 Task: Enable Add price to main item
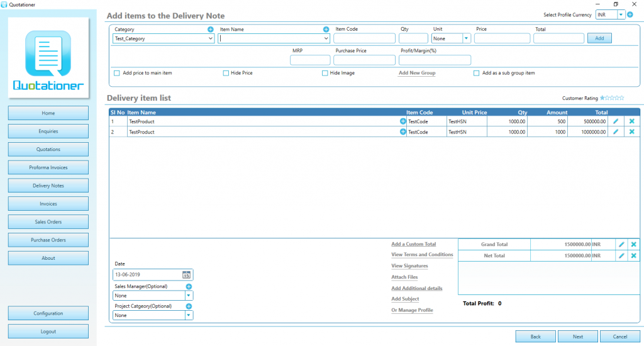116,73
